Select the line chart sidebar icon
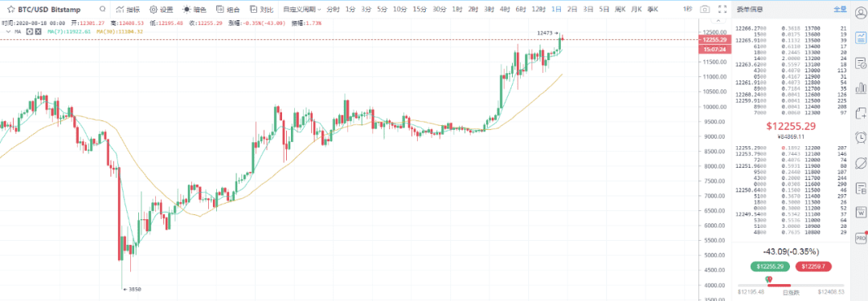The height and width of the screenshot is (301, 868). (x=861, y=38)
